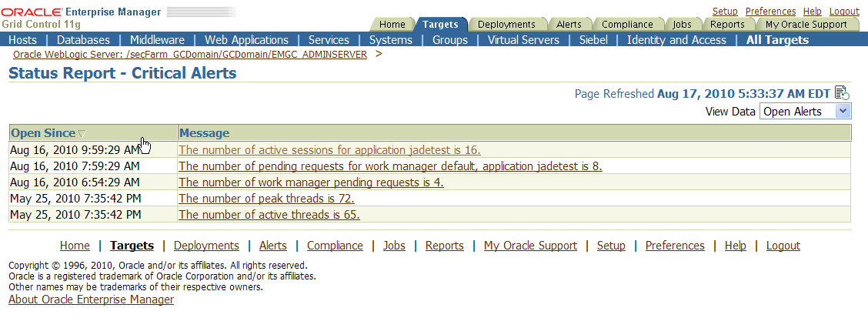
Task: Switch to the Home tab
Action: [x=392, y=25]
